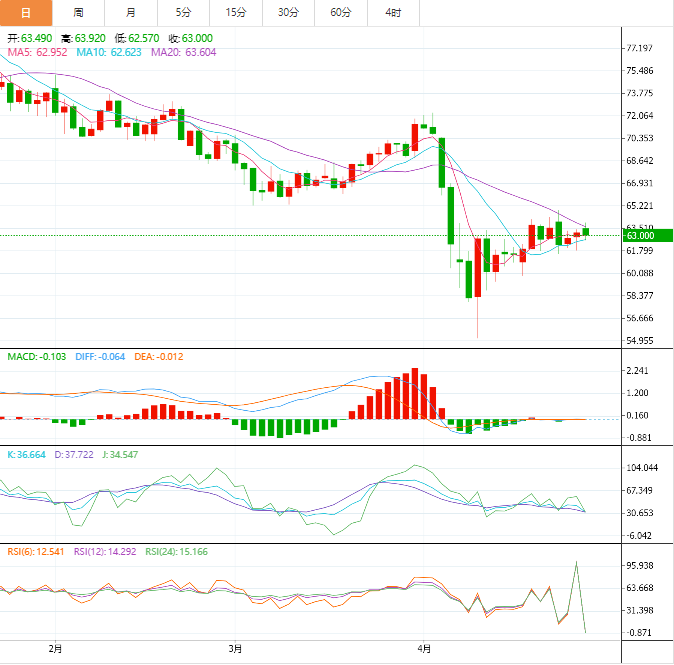The image size is (674, 665).
Task: Switch to the 周 weekly tab
Action: tap(78, 12)
